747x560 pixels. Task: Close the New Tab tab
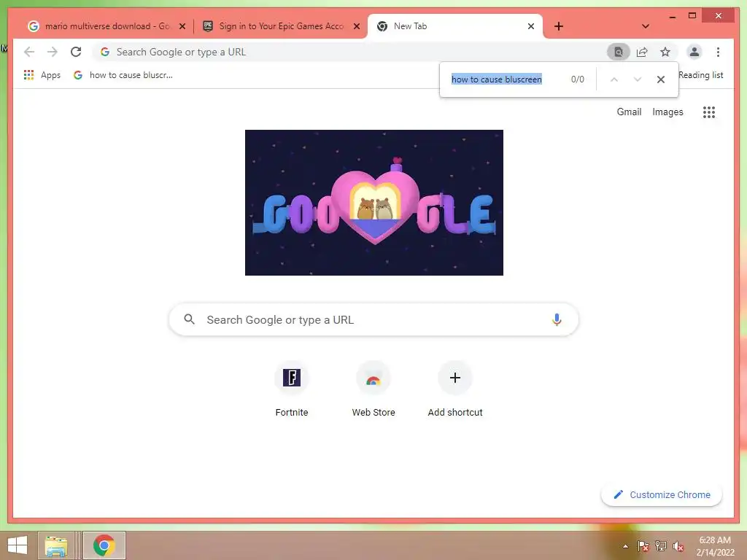tap(531, 26)
